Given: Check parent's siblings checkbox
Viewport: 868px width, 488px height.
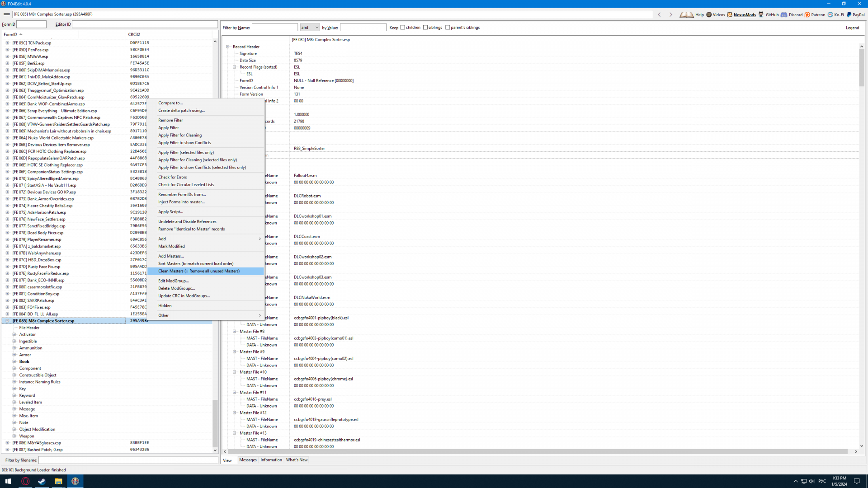Looking at the screenshot, I should (448, 28).
